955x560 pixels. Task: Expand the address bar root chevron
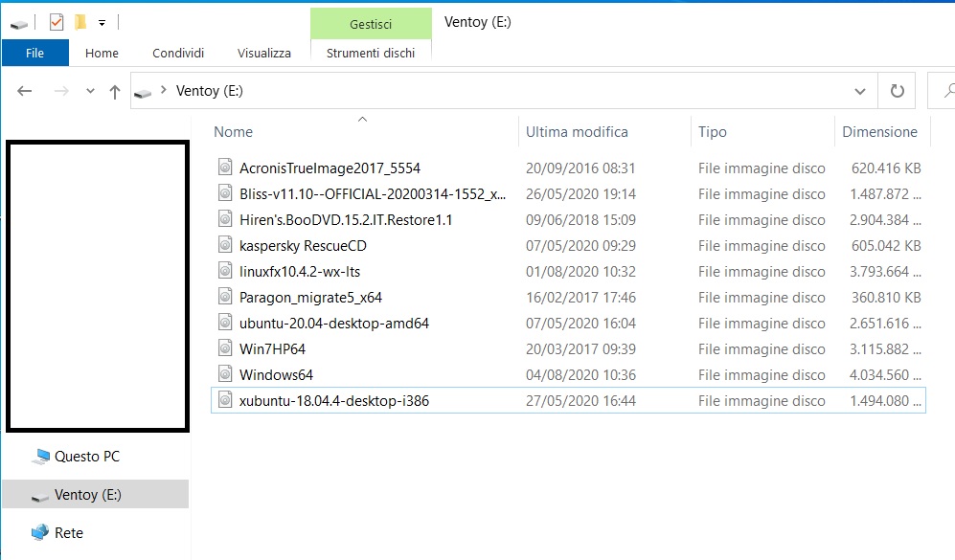point(163,90)
